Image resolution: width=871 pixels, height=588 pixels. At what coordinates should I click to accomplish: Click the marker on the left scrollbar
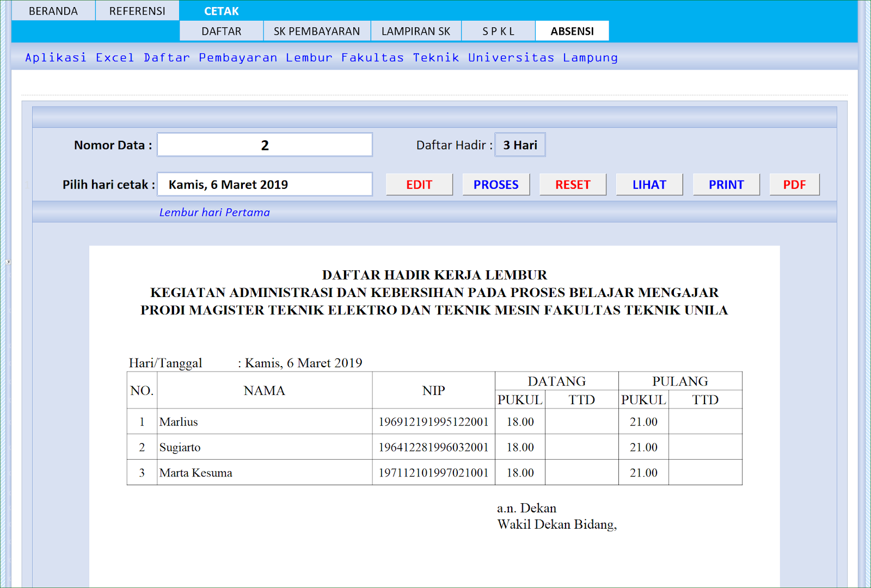click(8, 261)
